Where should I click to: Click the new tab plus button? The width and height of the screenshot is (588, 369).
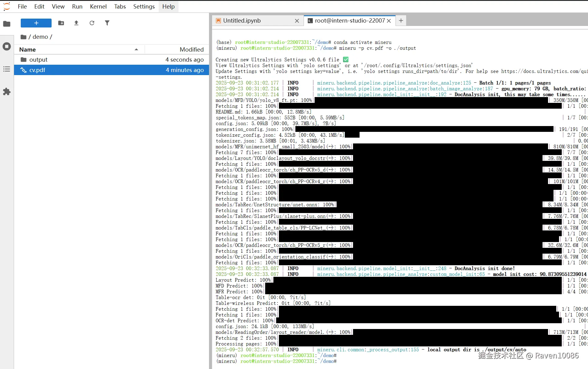point(401,20)
